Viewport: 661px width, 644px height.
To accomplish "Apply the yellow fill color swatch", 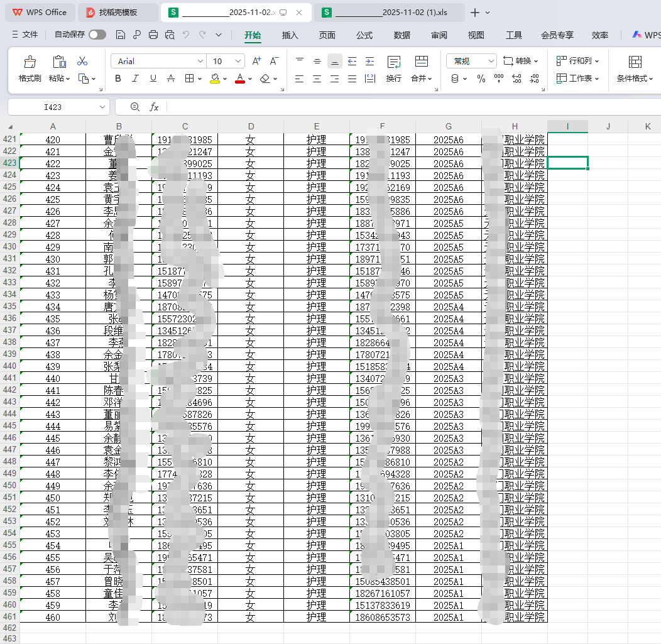I will (x=215, y=79).
